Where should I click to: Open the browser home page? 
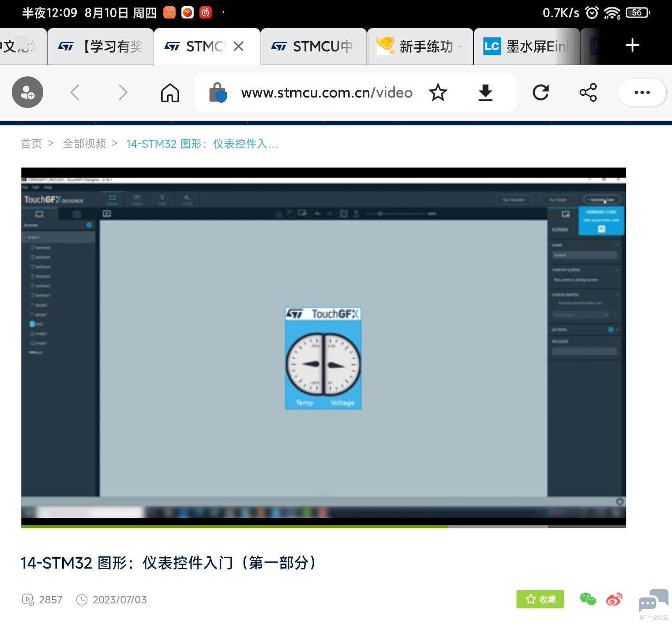point(170,92)
